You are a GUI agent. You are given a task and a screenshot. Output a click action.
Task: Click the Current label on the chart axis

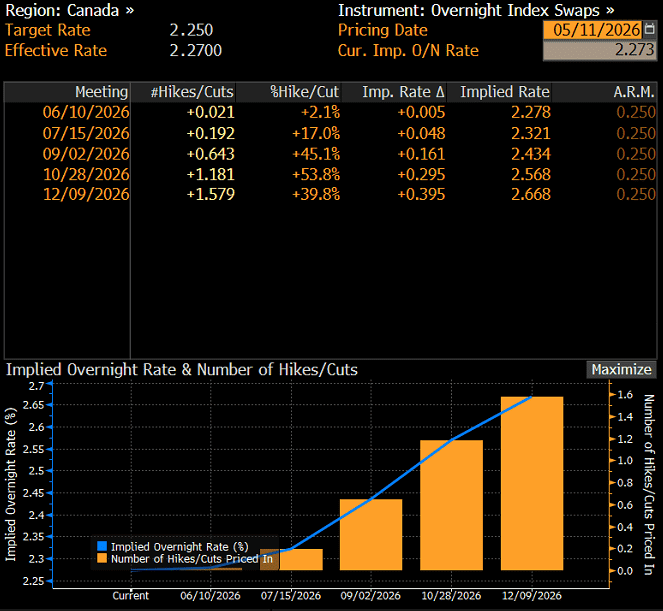(x=131, y=595)
